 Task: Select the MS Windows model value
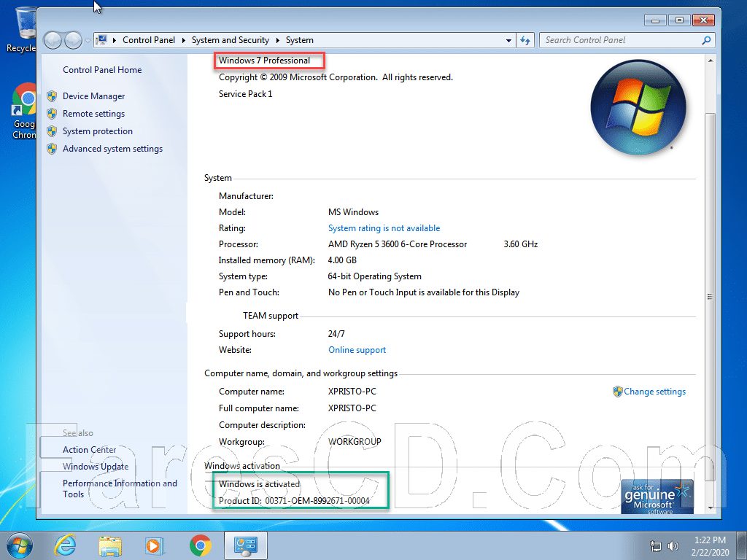click(x=353, y=212)
